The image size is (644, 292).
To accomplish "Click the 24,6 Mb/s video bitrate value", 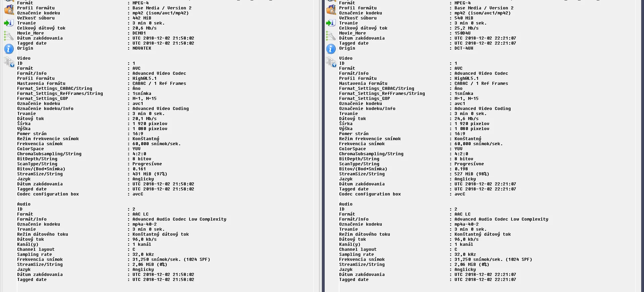I will (x=466, y=119).
